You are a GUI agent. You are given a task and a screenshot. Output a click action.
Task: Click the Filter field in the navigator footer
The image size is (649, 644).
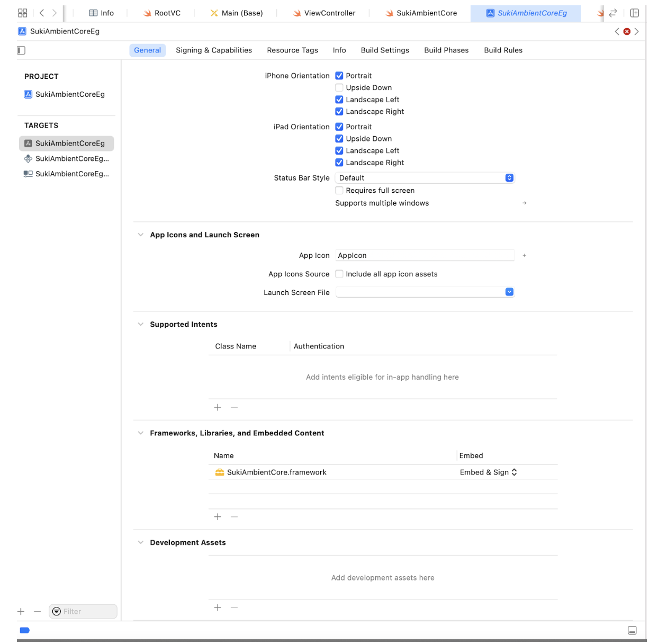82,611
